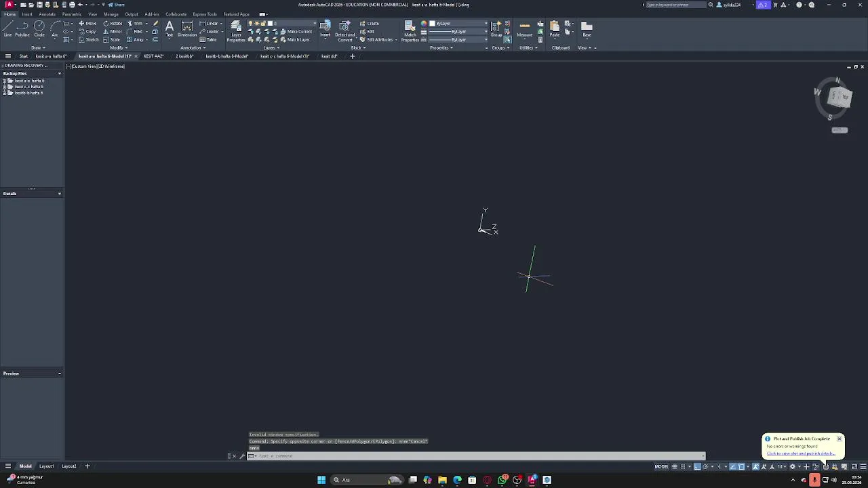The image size is (868, 488).
Task: Click the Group tool
Action: pyautogui.click(x=496, y=28)
